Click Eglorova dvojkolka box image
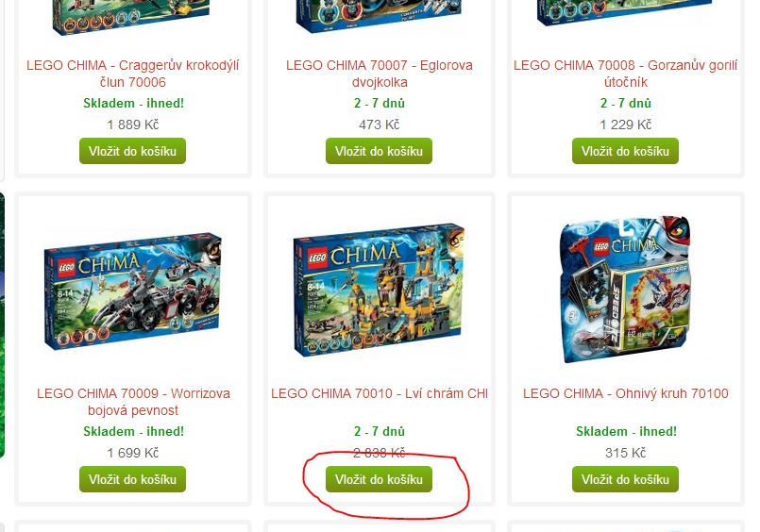The image size is (760, 532). (x=379, y=15)
